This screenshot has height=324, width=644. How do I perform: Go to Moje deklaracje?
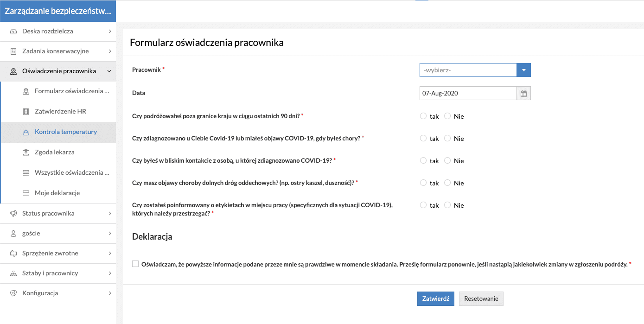57,193
